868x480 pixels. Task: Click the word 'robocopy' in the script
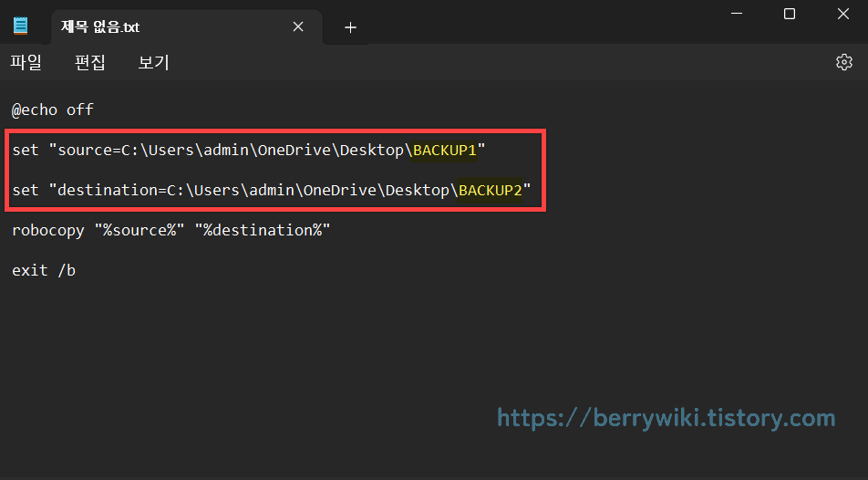click(x=48, y=231)
